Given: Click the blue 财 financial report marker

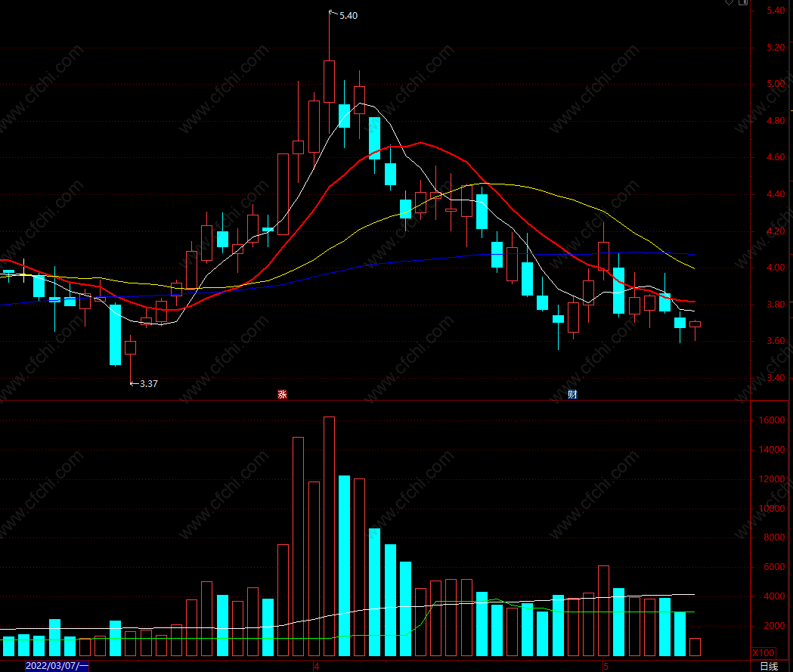Looking at the screenshot, I should point(572,395).
